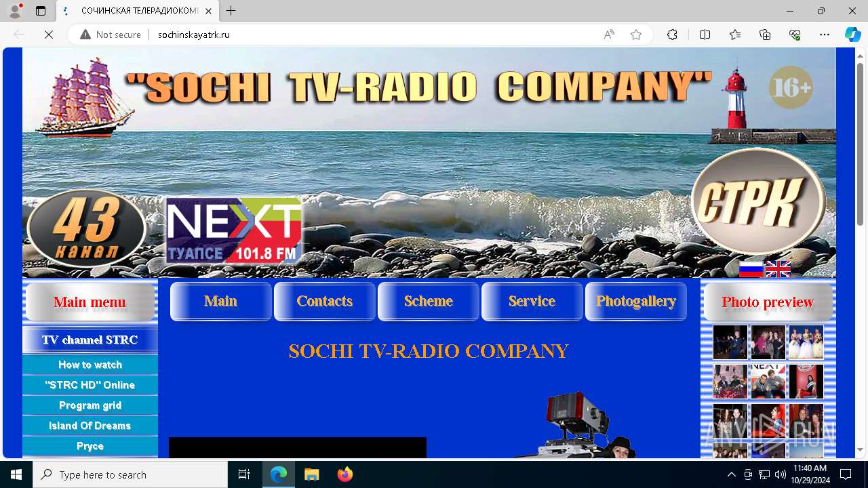
Task: Click the SOCHI TV-RADIO COMPANY page heading
Action: 429,351
